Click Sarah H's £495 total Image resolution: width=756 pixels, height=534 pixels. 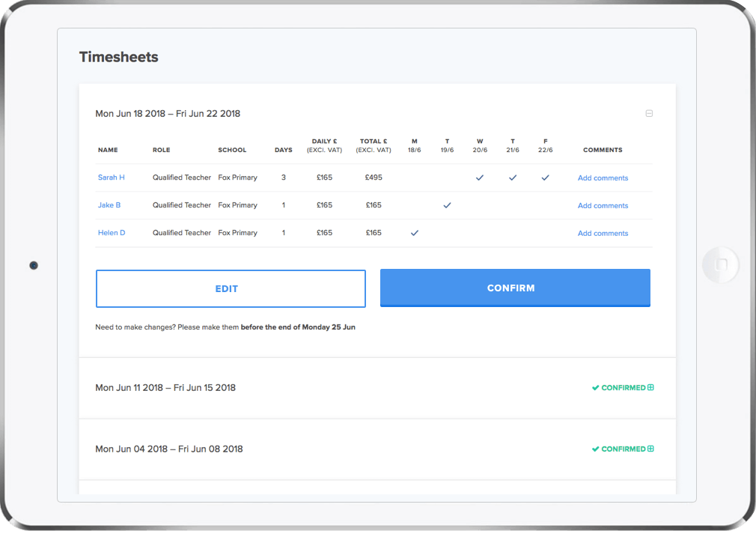click(x=374, y=178)
